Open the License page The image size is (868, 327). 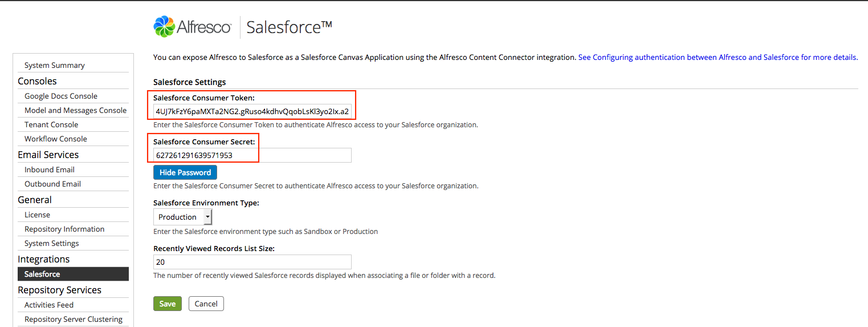tap(37, 215)
